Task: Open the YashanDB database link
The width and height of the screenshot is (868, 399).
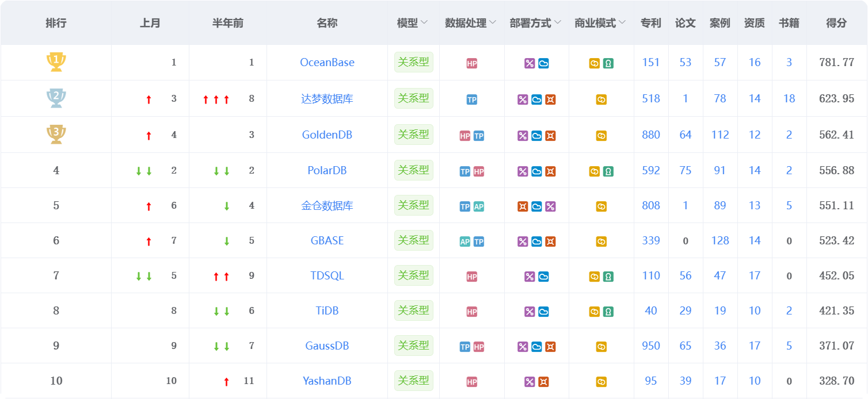Action: 327,381
